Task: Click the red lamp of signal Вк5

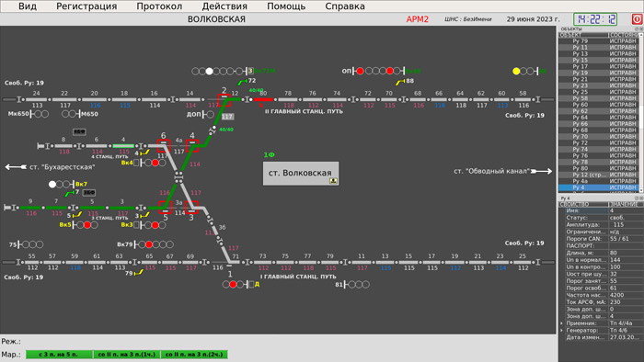Action: coord(87,225)
